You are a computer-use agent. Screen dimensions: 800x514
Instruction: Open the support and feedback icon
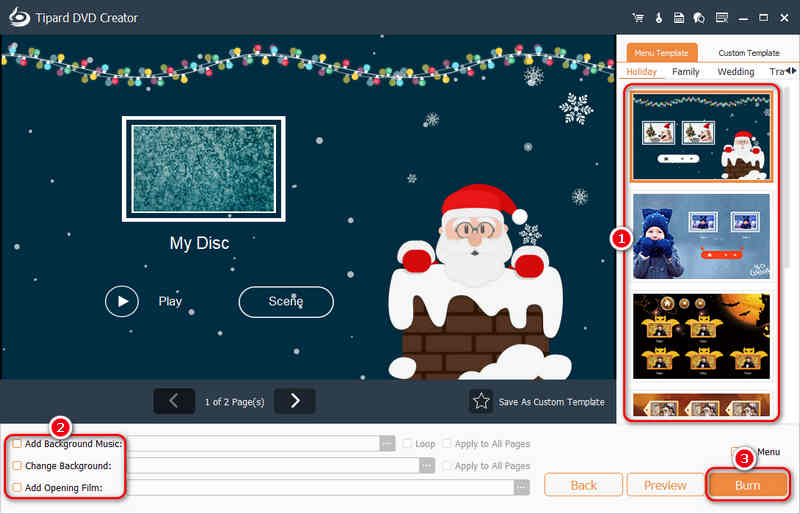tap(699, 18)
